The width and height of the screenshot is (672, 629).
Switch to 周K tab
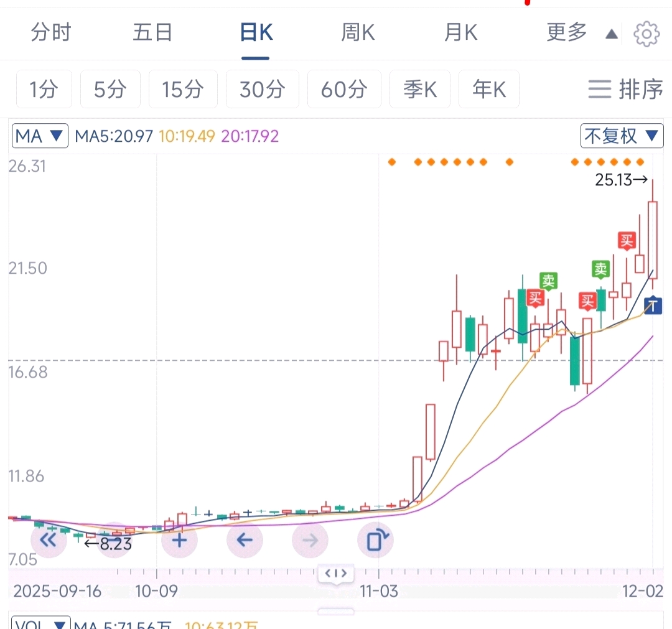point(358,32)
